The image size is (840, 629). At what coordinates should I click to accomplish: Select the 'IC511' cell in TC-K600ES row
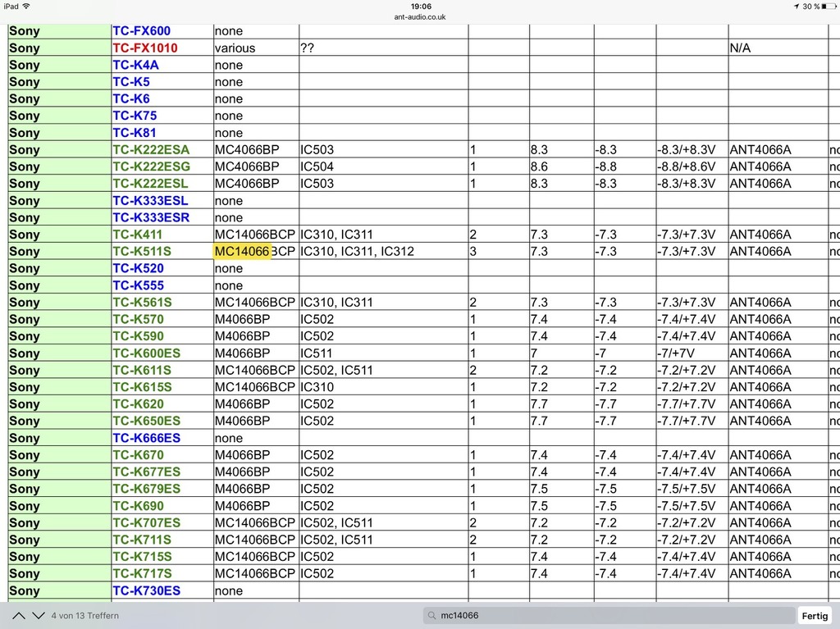tap(384, 353)
